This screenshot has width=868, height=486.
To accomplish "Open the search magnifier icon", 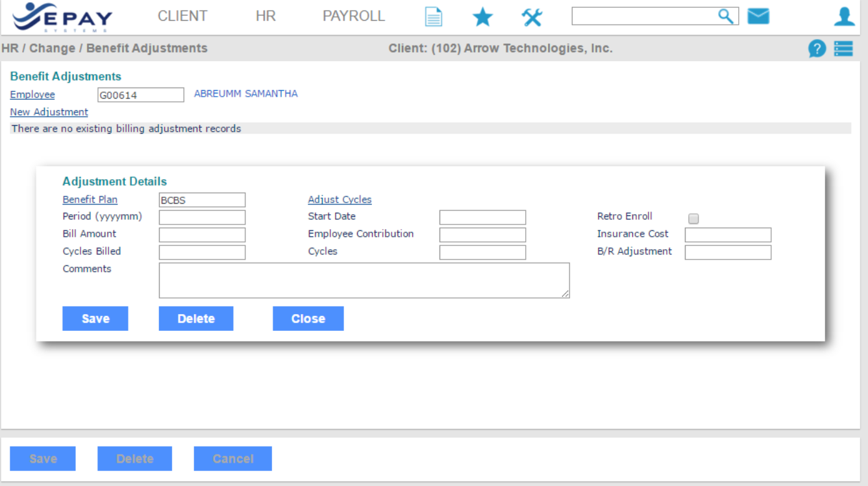I will coord(726,16).
